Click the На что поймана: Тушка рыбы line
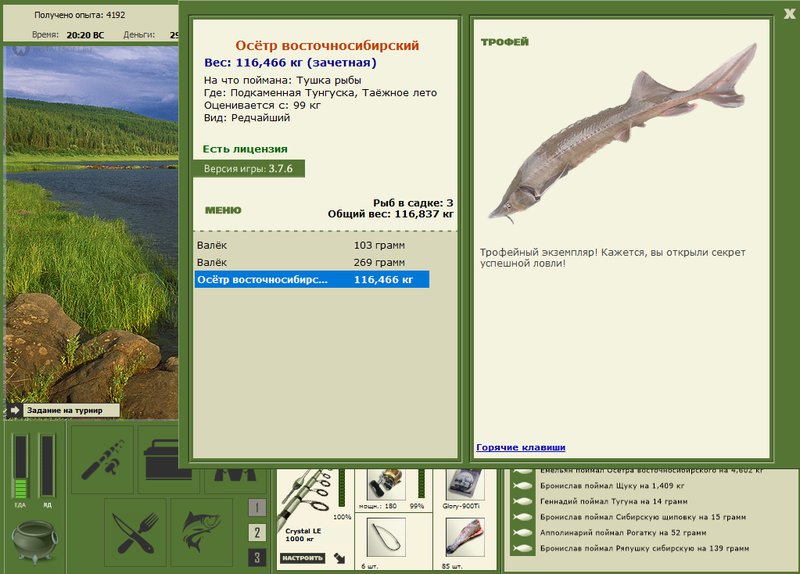This screenshot has width=800, height=574. click(283, 80)
